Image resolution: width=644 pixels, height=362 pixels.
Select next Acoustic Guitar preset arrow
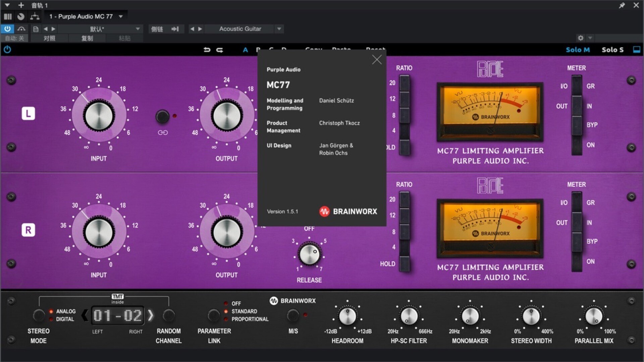(x=200, y=29)
